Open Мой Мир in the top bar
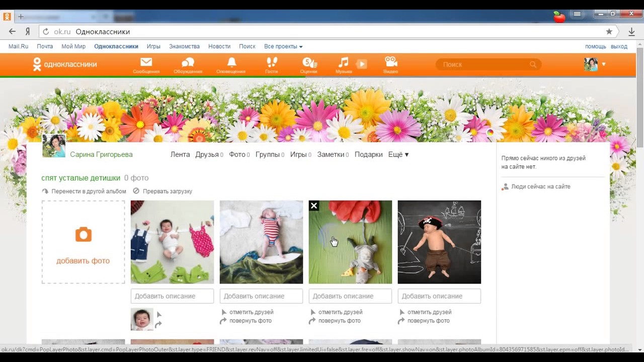Viewport: 644px width, 362px height. (73, 46)
